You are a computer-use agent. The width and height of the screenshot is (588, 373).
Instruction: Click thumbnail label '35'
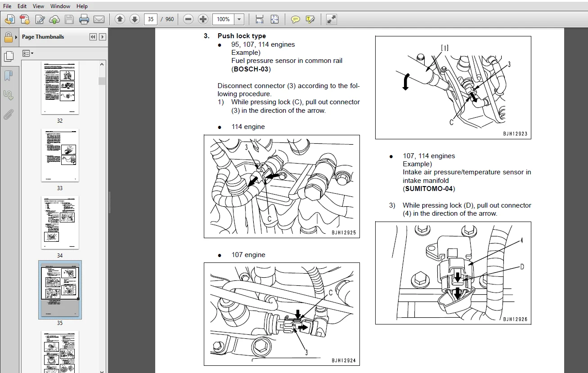coord(60,323)
